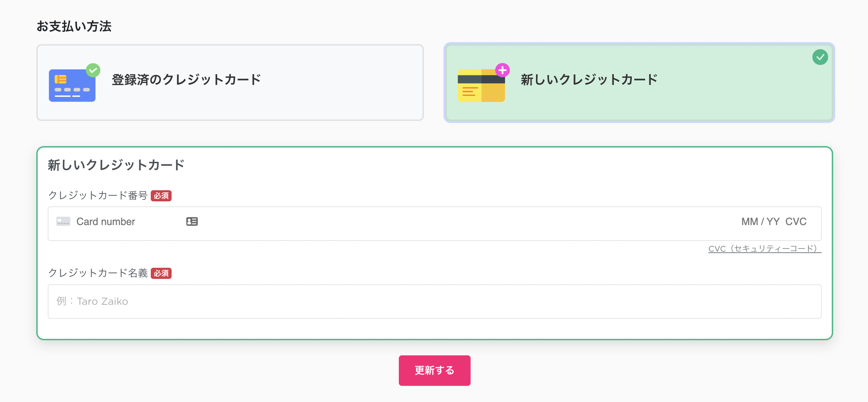Select 新しいクレジットカード payment option
The height and width of the screenshot is (402, 868).
pos(639,83)
